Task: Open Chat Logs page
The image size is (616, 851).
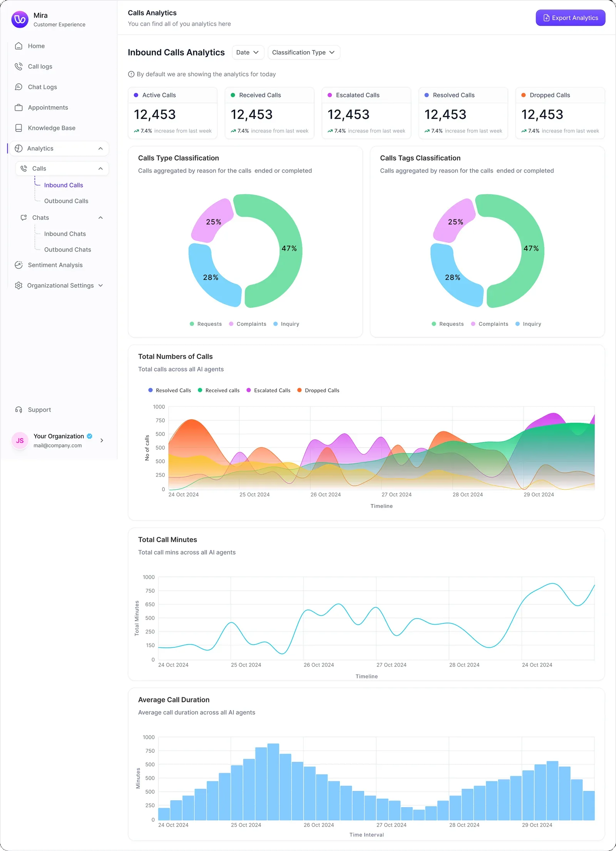Action: coord(42,87)
